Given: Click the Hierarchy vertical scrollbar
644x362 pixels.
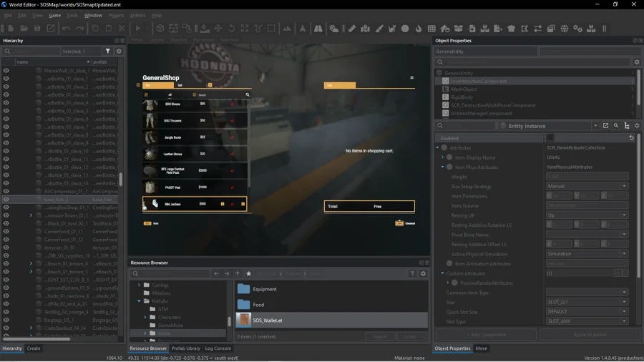Looking at the screenshot, I should click(121, 179).
